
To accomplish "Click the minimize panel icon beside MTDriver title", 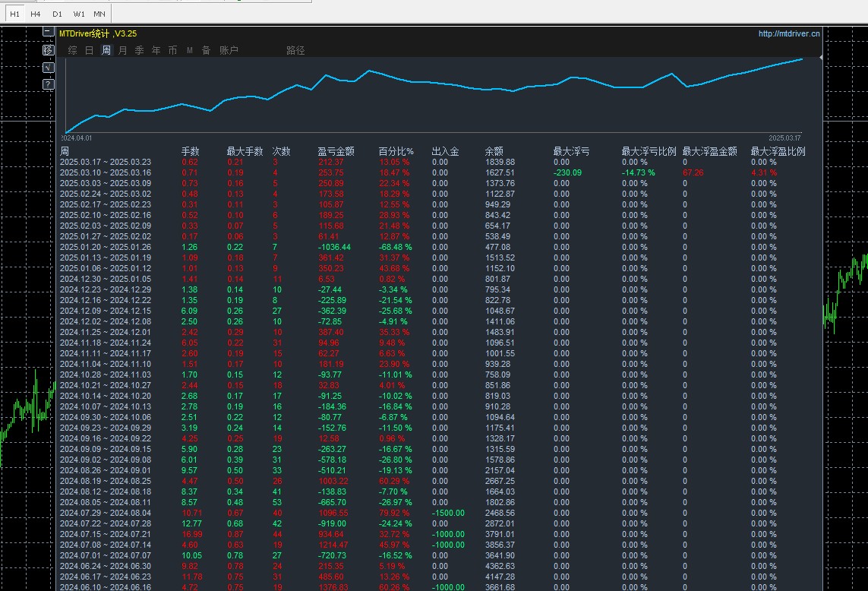I will pos(49,33).
